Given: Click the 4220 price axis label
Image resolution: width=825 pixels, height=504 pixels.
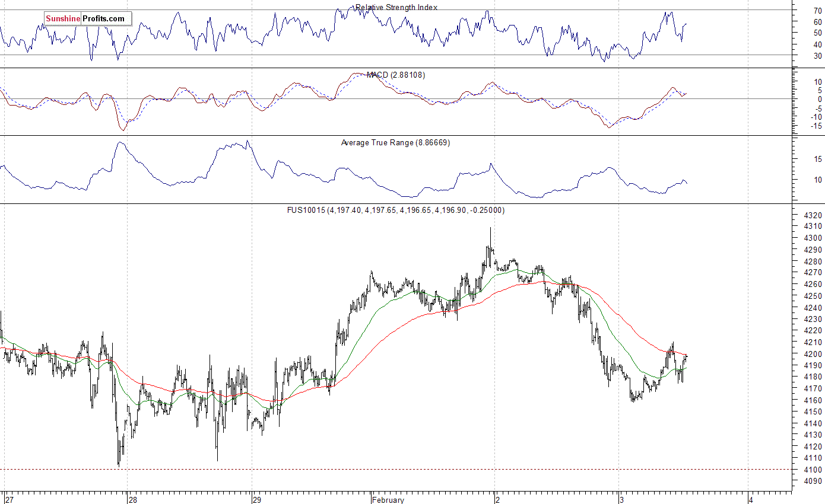Looking at the screenshot, I should [814, 331].
